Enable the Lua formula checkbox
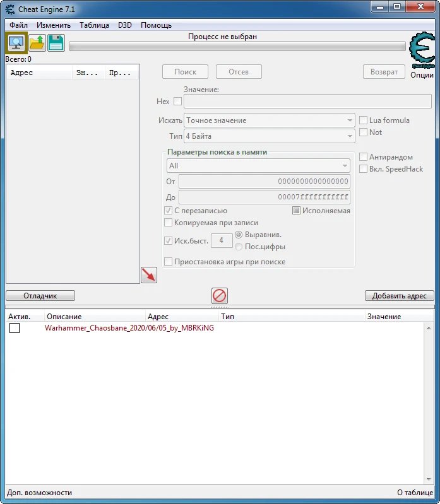Image resolution: width=440 pixels, height=504 pixels. pos(363,120)
